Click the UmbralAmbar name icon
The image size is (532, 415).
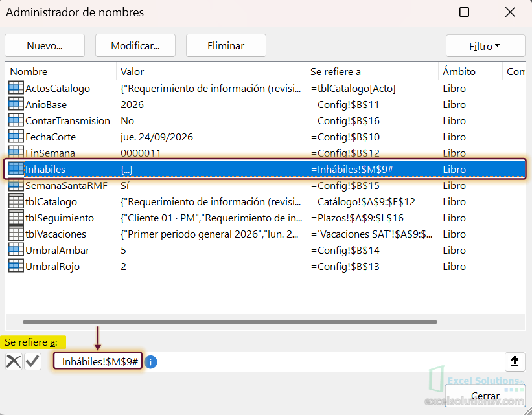pos(16,250)
